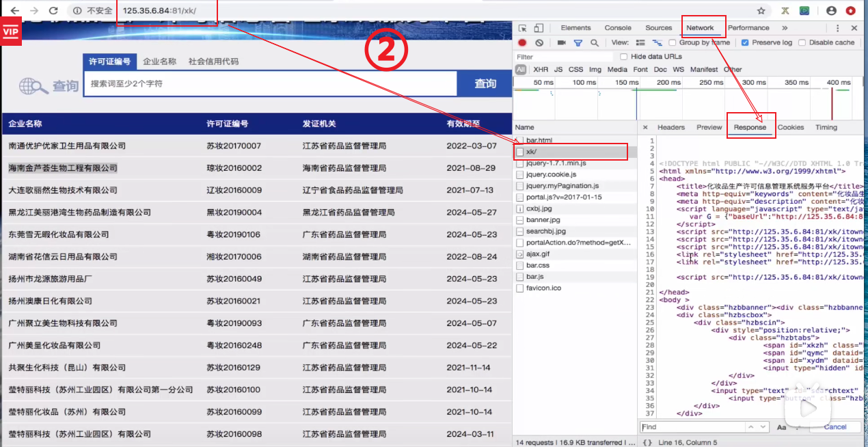Reload the page with the refresh icon

pyautogui.click(x=53, y=11)
